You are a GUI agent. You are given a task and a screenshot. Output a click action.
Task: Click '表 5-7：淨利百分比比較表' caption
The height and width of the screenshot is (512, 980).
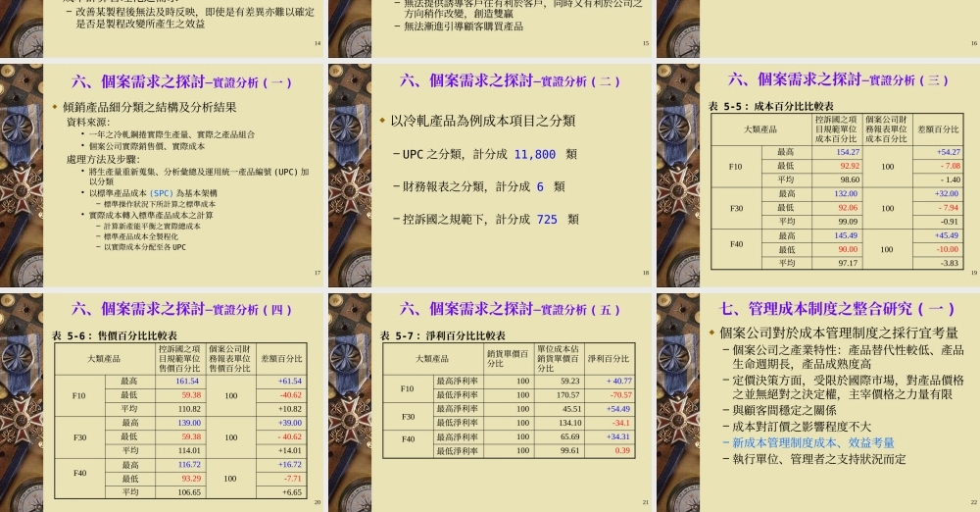coord(443,335)
